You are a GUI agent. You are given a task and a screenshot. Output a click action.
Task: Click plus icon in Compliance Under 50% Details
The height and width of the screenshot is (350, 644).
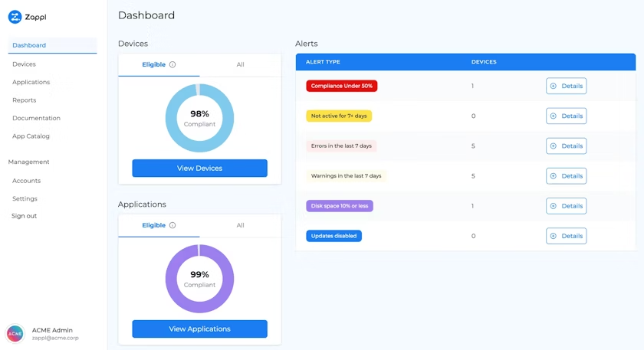pyautogui.click(x=554, y=86)
